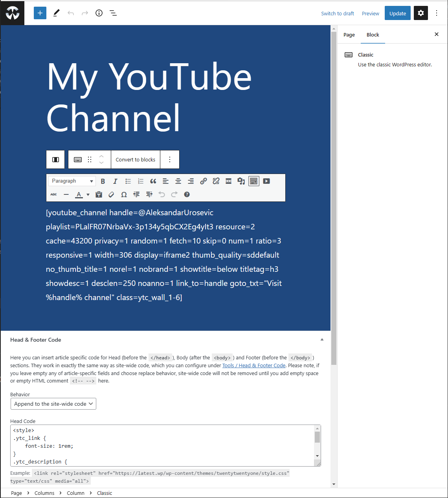448x498 pixels.
Task: Click the My YouTube Channel title
Action: coord(149,97)
